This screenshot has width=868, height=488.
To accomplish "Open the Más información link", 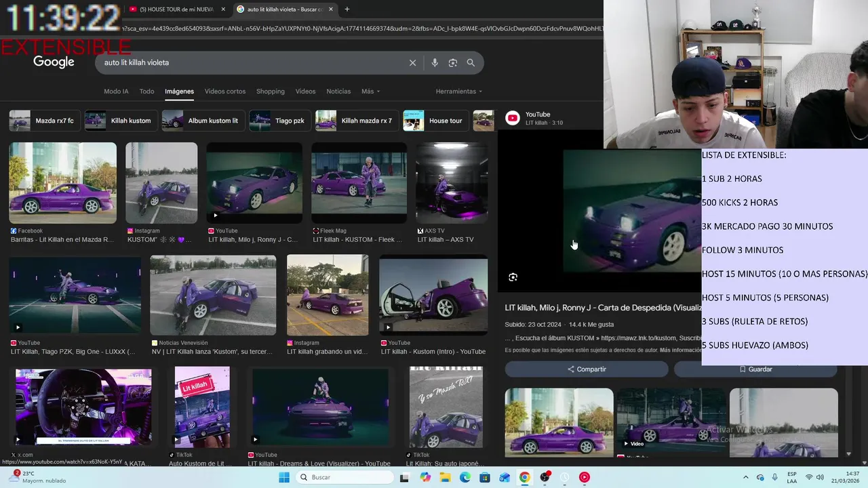I will tap(681, 350).
